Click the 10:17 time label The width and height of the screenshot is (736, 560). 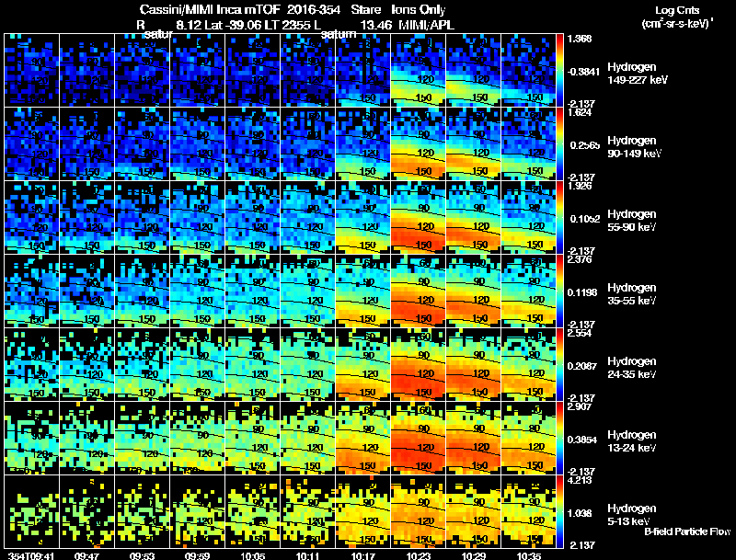point(362,556)
